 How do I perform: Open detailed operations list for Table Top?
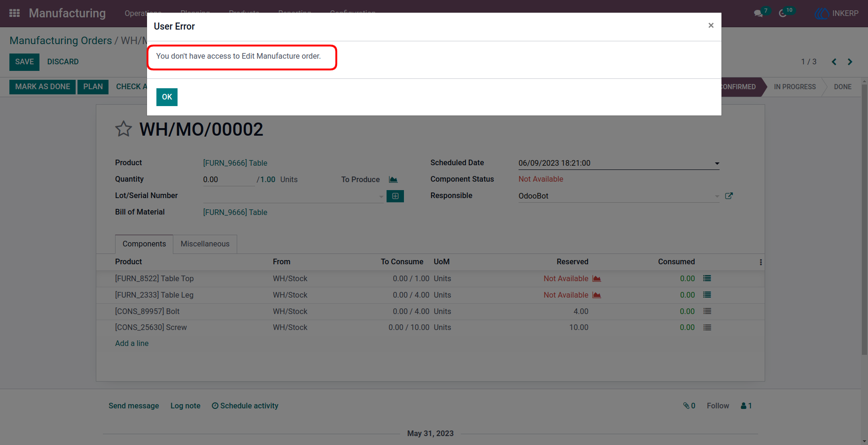(x=707, y=278)
